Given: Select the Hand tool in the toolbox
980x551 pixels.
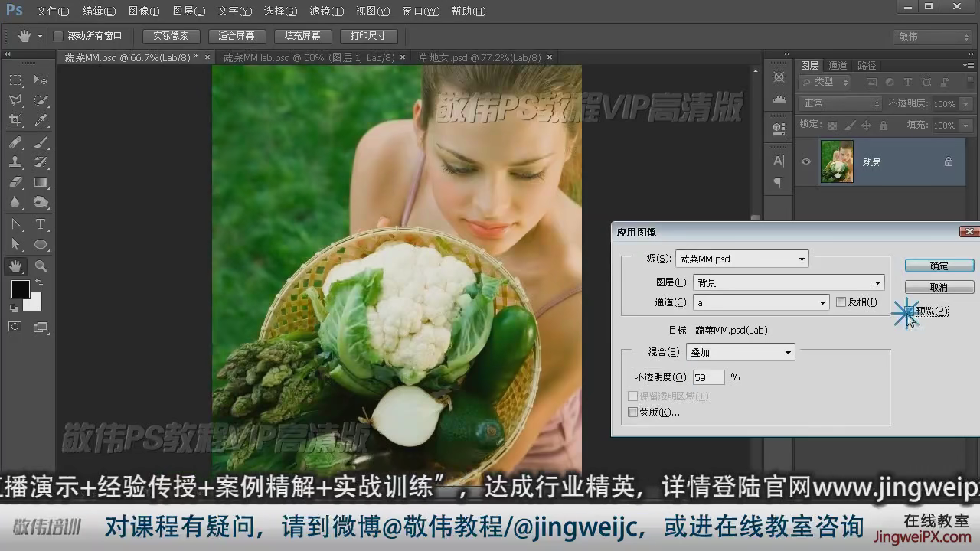Looking at the screenshot, I should pyautogui.click(x=15, y=266).
